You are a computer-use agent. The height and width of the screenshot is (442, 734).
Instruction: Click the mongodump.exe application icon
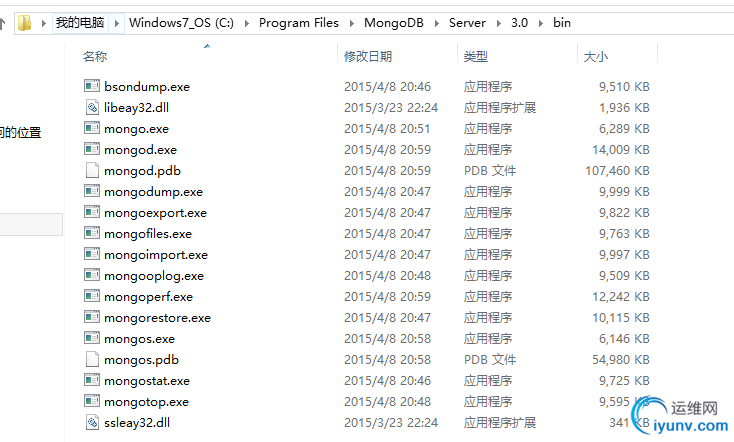pyautogui.click(x=92, y=191)
